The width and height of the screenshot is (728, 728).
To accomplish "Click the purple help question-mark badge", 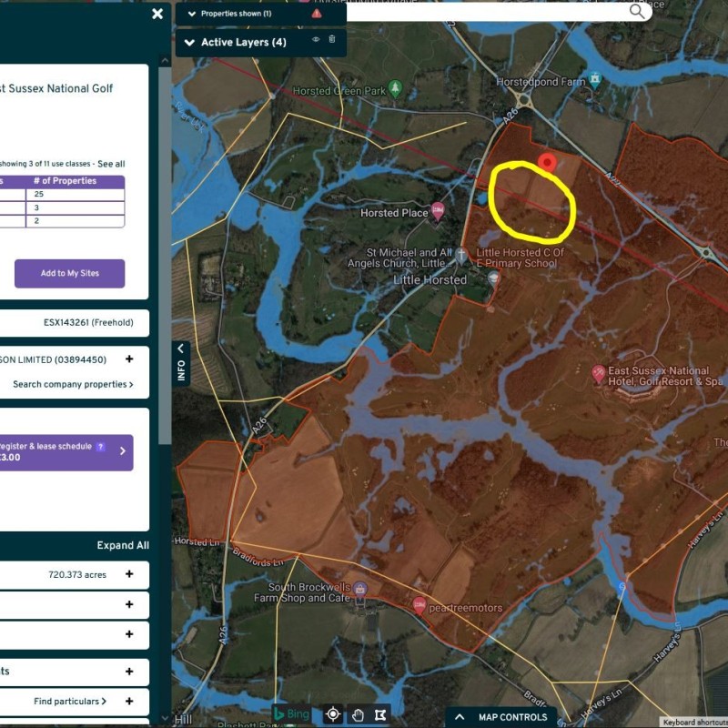I will [100, 447].
